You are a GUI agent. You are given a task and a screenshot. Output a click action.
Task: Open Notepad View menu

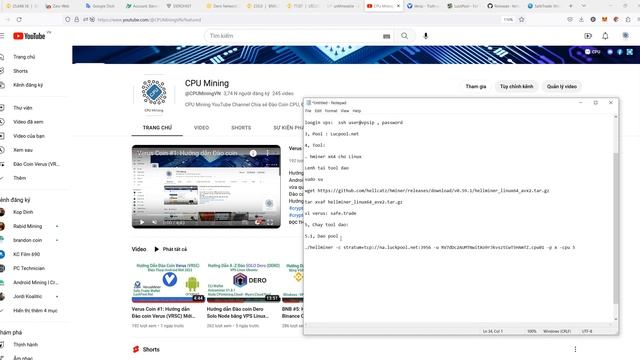pyautogui.click(x=345, y=111)
